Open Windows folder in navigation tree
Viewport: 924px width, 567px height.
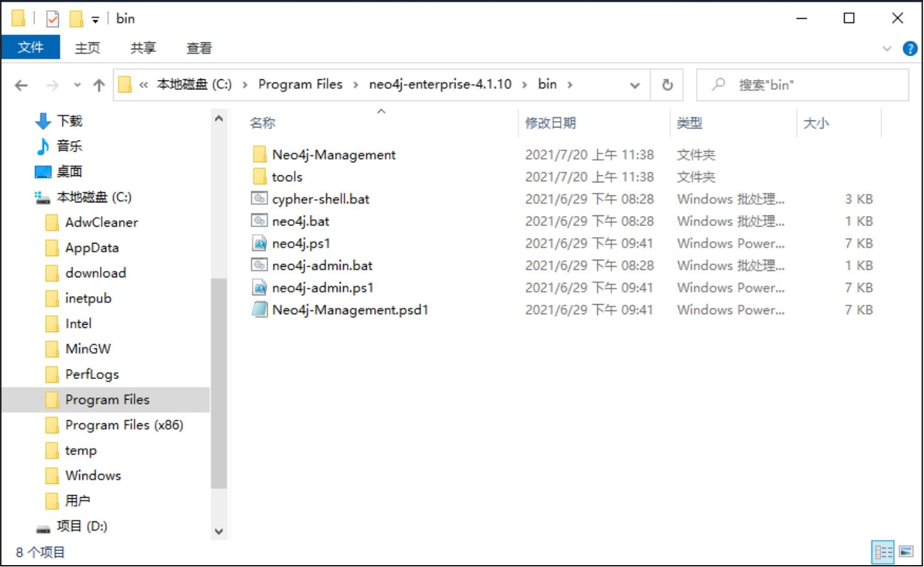(93, 476)
